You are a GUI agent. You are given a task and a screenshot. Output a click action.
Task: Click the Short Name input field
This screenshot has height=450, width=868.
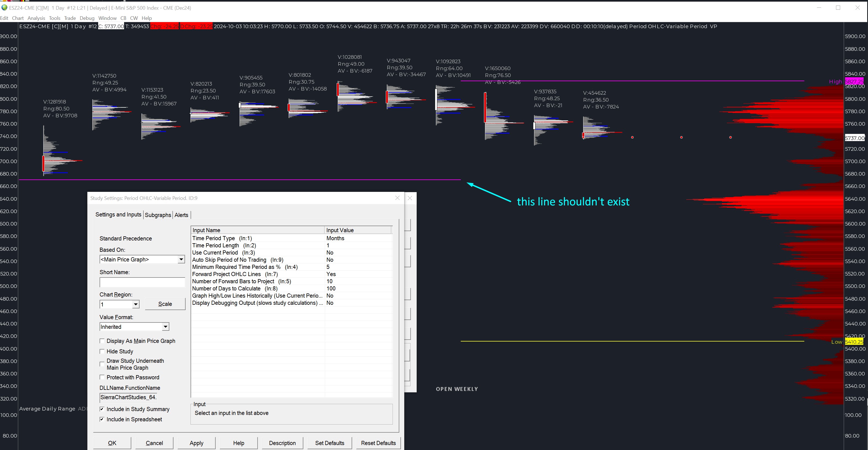[x=142, y=282]
